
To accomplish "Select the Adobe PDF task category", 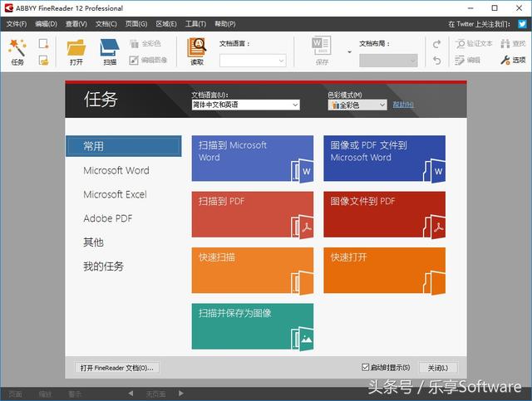I will tap(107, 218).
